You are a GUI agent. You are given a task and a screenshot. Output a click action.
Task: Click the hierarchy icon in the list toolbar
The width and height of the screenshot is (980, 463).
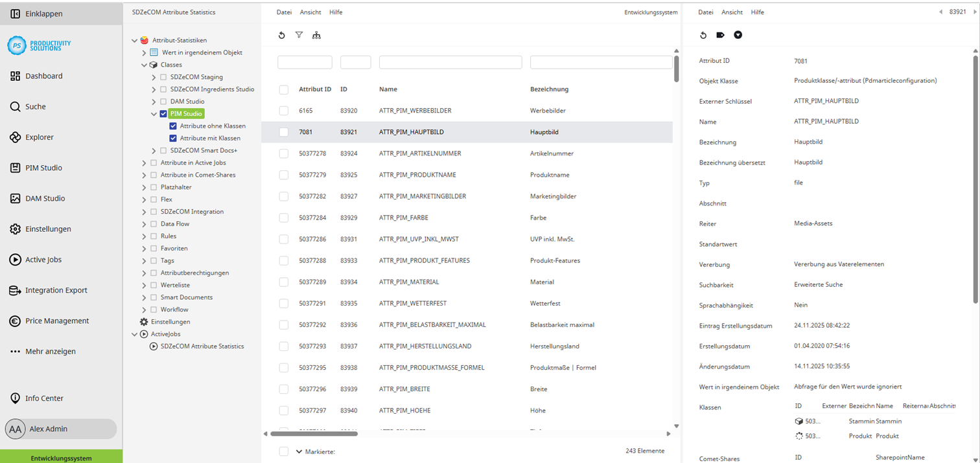tap(317, 35)
